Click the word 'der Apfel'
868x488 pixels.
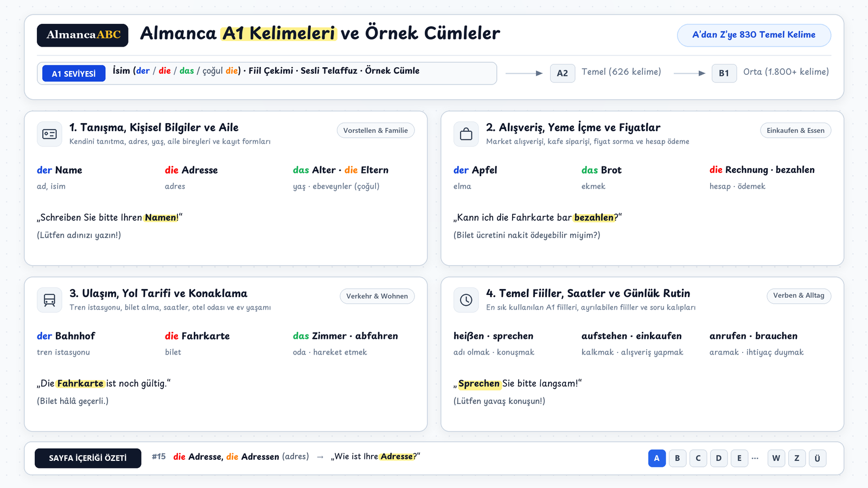point(475,170)
